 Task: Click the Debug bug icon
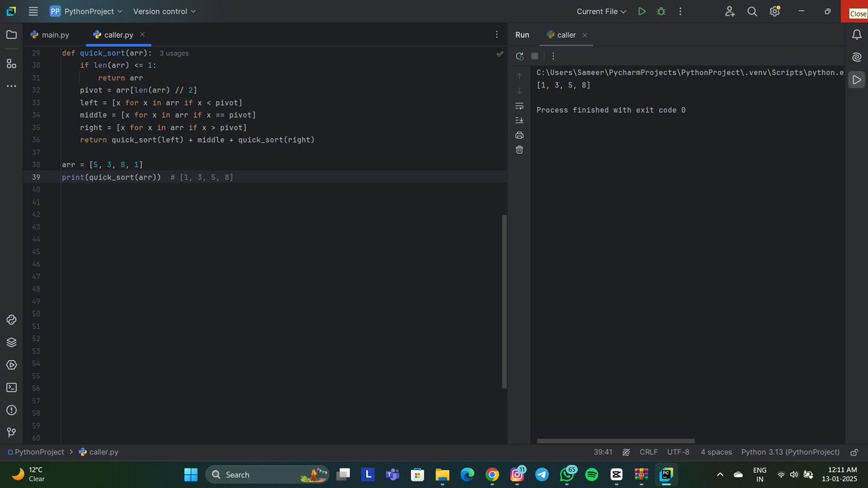tap(660, 12)
